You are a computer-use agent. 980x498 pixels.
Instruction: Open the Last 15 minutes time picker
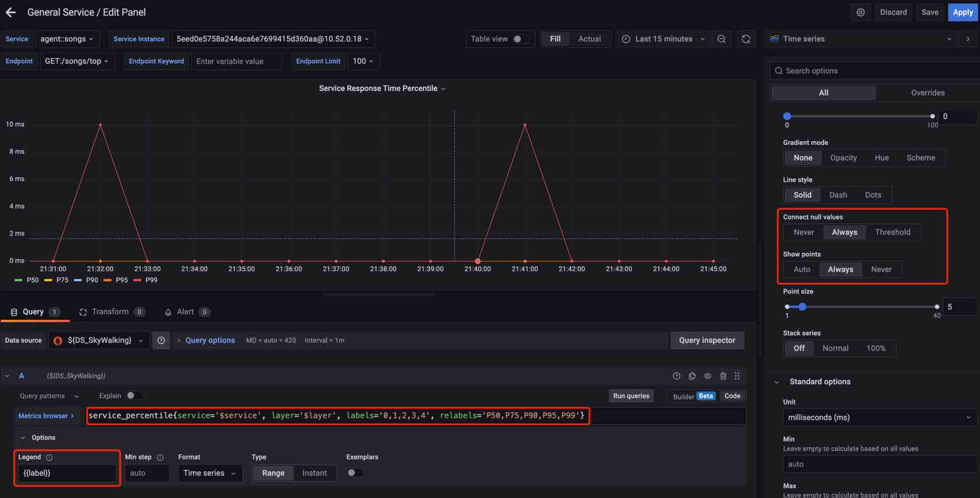pyautogui.click(x=664, y=39)
